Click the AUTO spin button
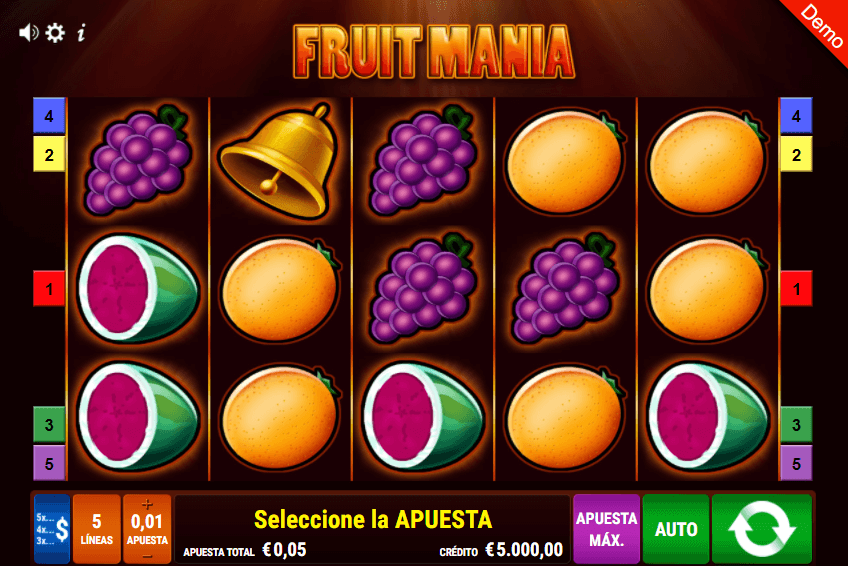 coord(676,528)
